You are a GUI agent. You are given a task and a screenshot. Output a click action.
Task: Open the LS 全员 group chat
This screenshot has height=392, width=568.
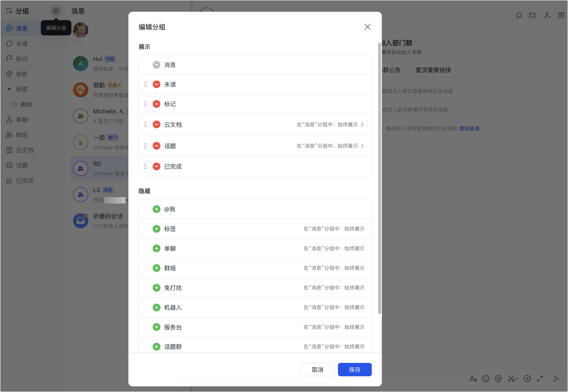click(99, 195)
